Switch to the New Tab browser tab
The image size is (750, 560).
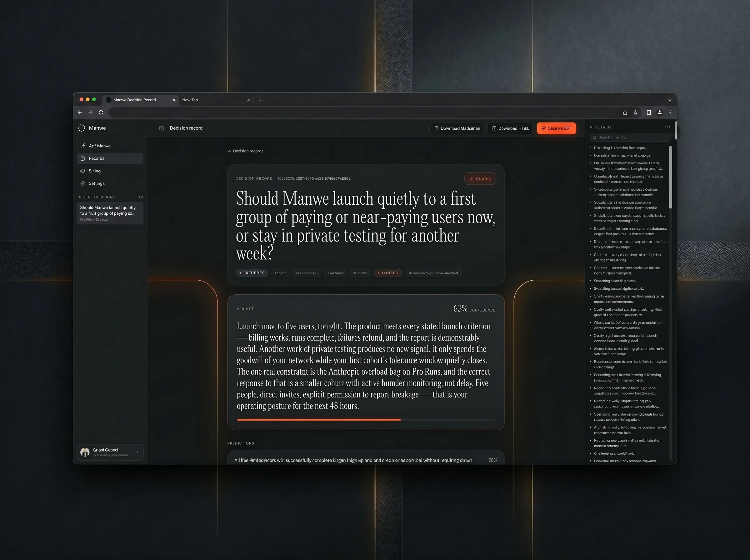(216, 100)
